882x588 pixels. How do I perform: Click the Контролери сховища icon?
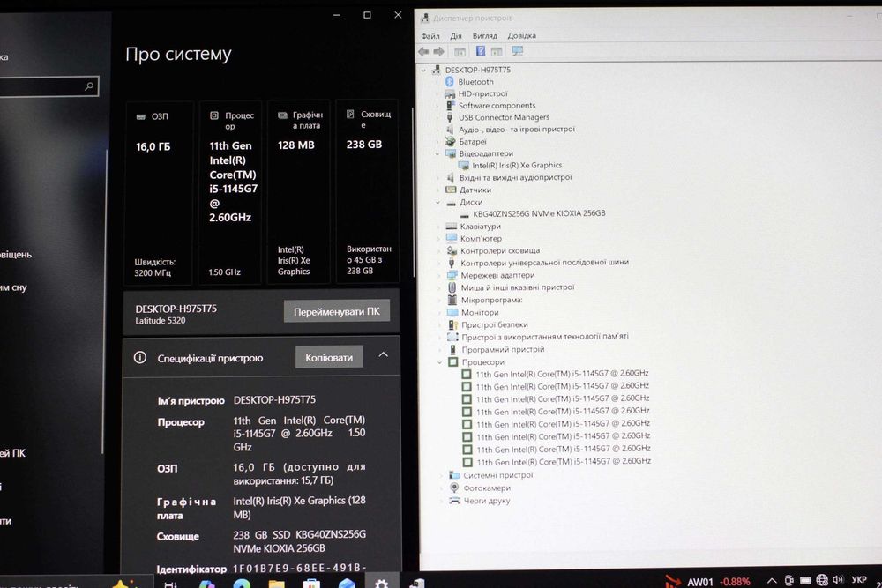[x=451, y=250]
